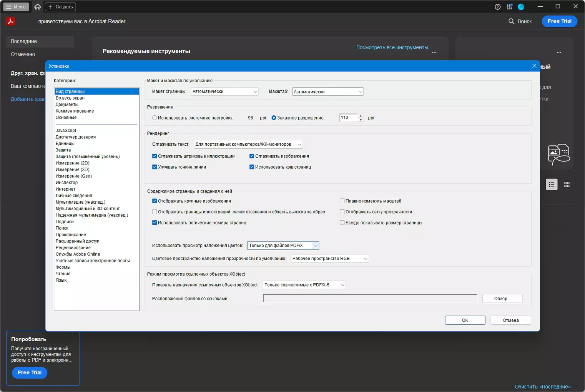The image size is (585, 392).
Task: Open the apps grid icon in title bar
Action: 509,7
